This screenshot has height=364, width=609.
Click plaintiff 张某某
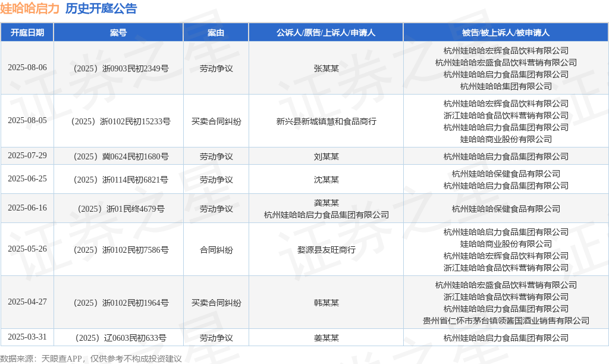coord(327,69)
